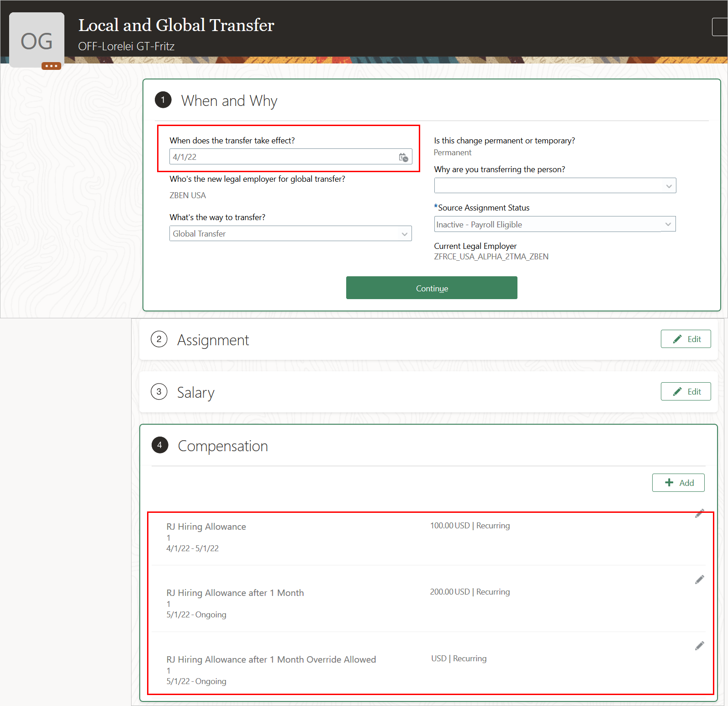This screenshot has height=706, width=728.
Task: Click the orange ellipsis badge under OG avatar
Action: pyautogui.click(x=51, y=66)
